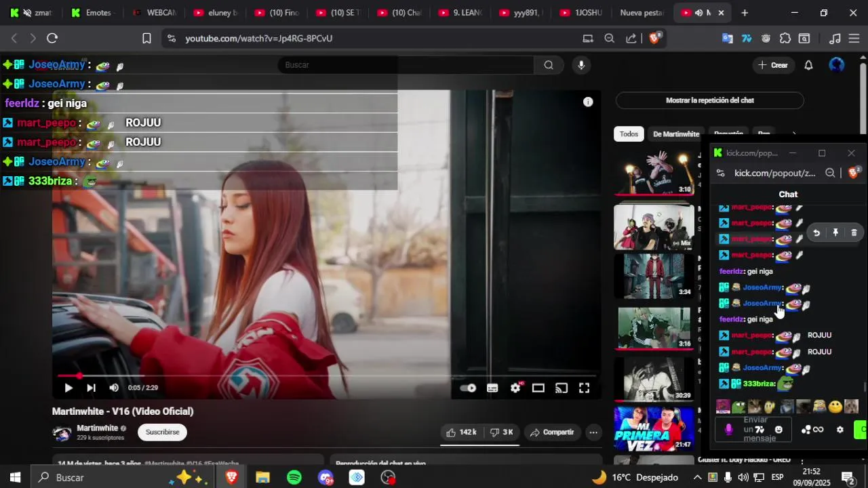868x488 pixels.
Task: Open video info card icon
Action: tap(588, 102)
